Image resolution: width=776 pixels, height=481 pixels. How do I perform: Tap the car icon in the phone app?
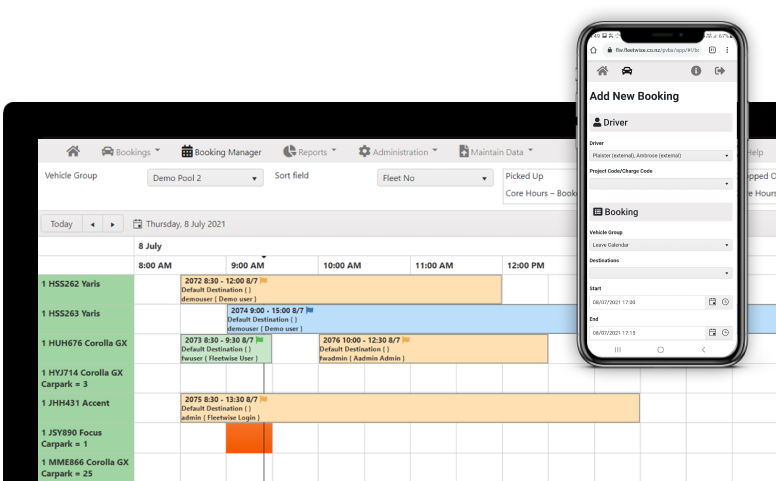tap(627, 71)
